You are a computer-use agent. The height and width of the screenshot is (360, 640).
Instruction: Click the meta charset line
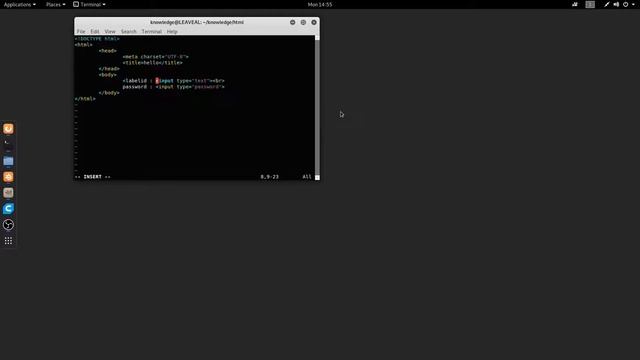pos(156,57)
